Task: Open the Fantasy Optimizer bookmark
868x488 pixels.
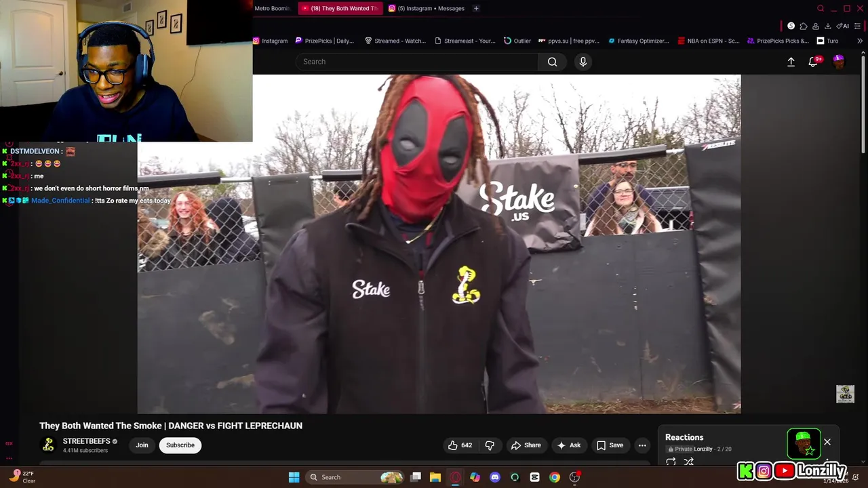Action: (639, 41)
